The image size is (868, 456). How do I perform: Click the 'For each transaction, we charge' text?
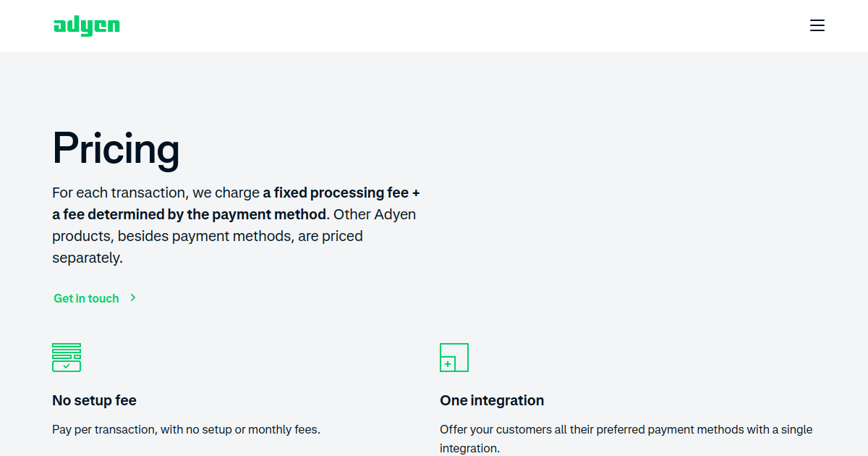pyautogui.click(x=156, y=193)
